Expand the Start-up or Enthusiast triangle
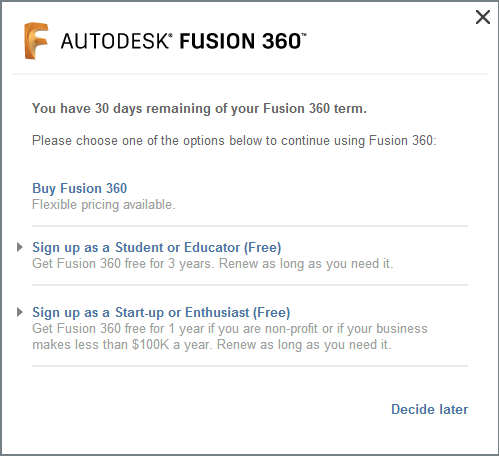This screenshot has height=456, width=499. point(20,312)
